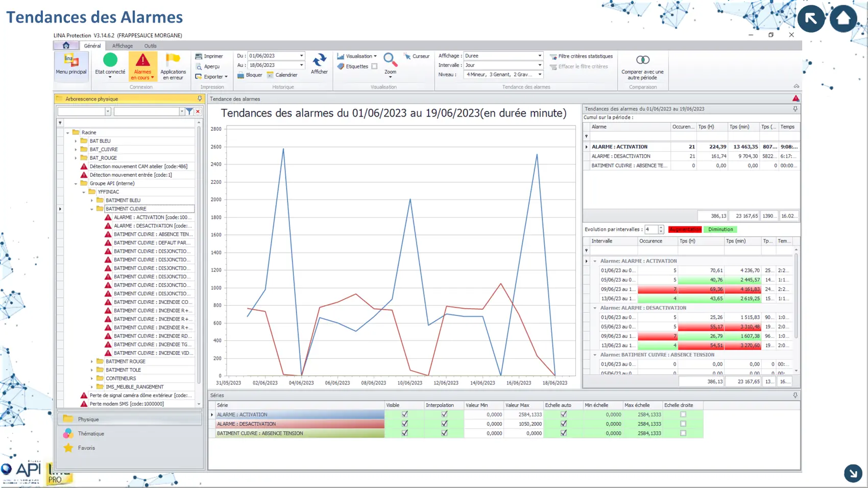Image resolution: width=868 pixels, height=488 pixels.
Task: Click the tree filter funnel icon
Action: (x=189, y=111)
